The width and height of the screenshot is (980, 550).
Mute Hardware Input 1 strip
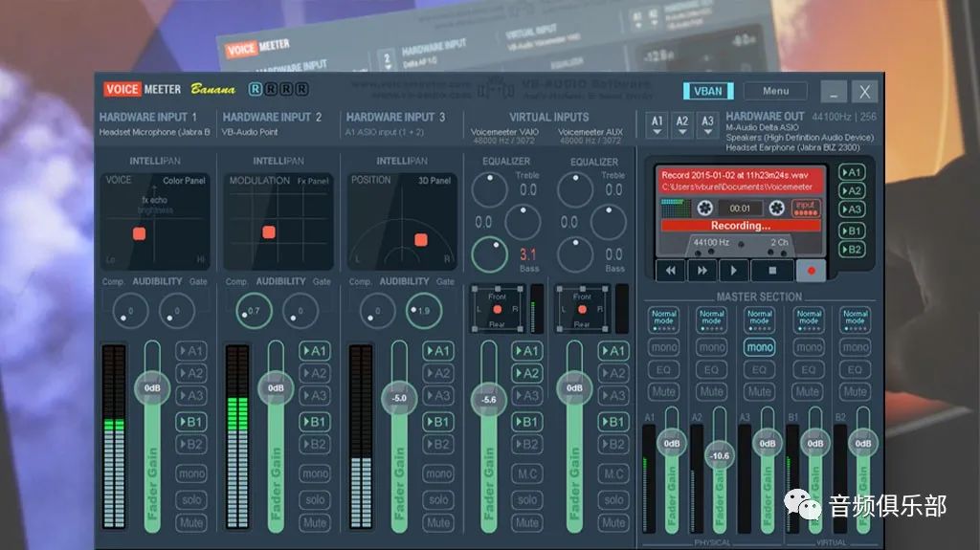pos(191,522)
